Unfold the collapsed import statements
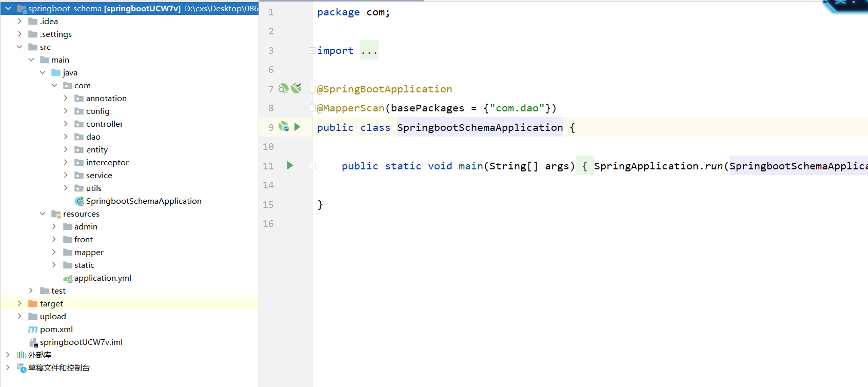The image size is (868, 387). pyautogui.click(x=312, y=50)
